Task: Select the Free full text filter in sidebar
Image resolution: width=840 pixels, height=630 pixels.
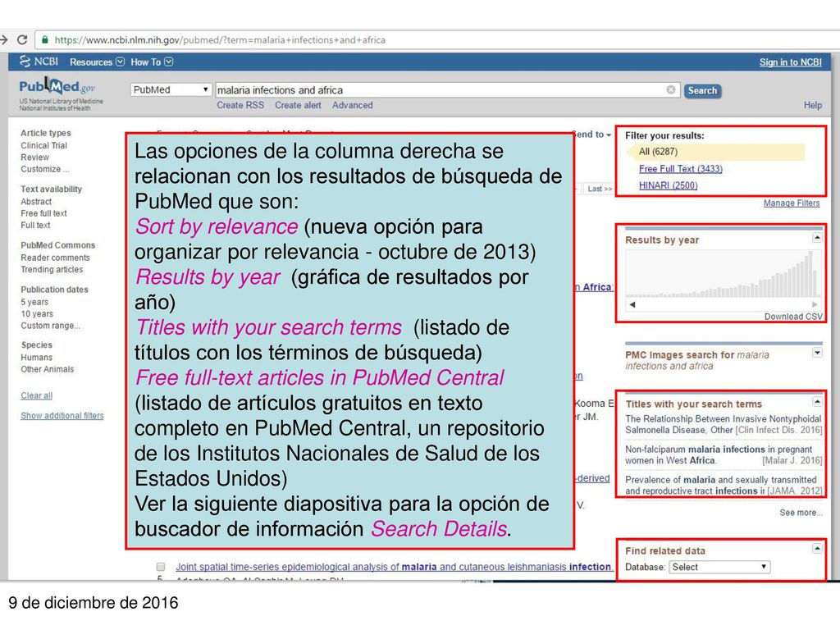Action: [44, 214]
